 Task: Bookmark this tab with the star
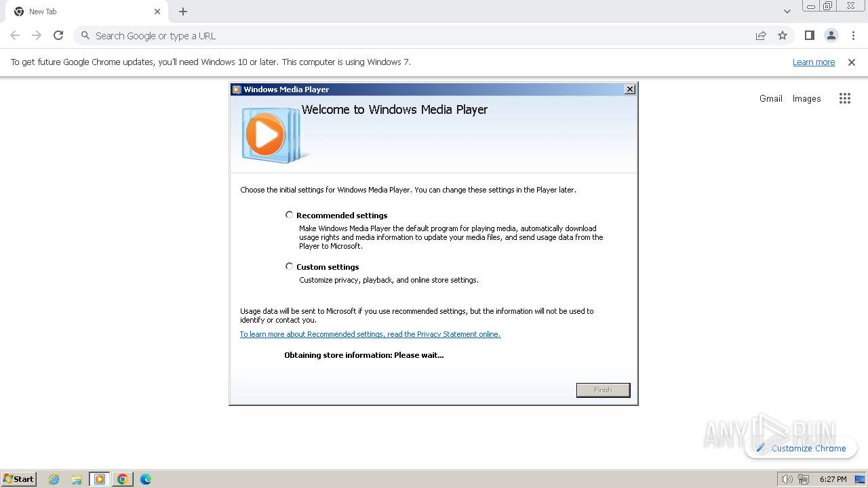click(783, 35)
